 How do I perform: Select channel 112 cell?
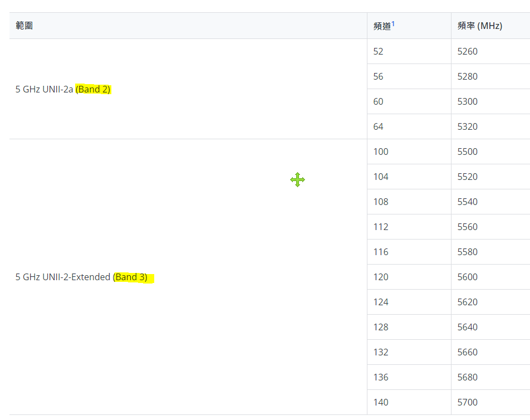409,227
